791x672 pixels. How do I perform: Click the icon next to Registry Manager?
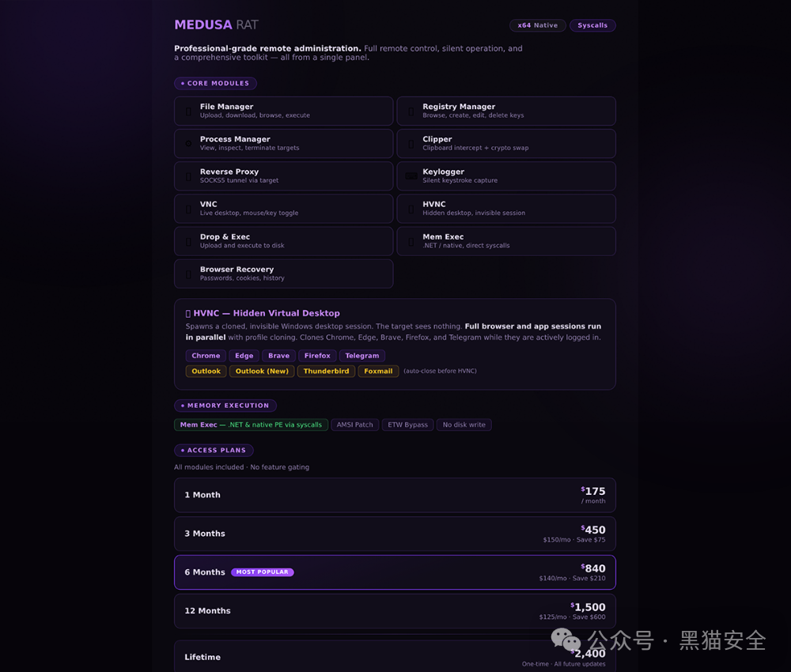411,111
